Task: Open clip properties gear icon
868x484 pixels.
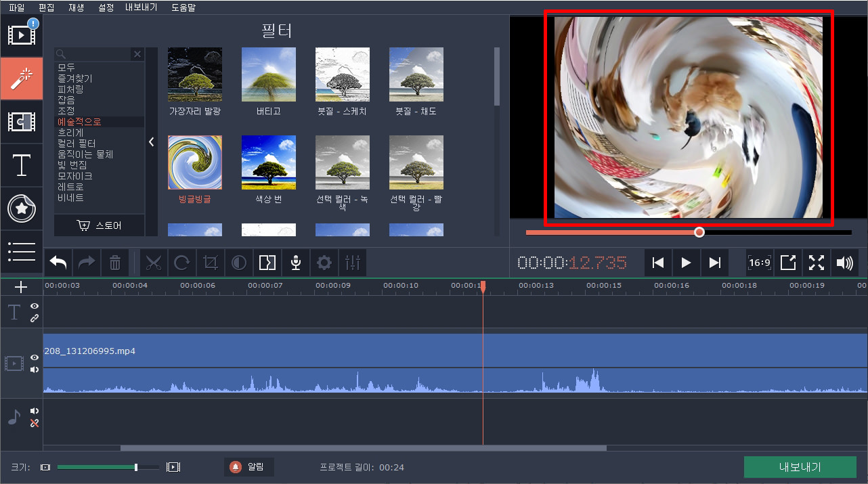Action: tap(324, 263)
